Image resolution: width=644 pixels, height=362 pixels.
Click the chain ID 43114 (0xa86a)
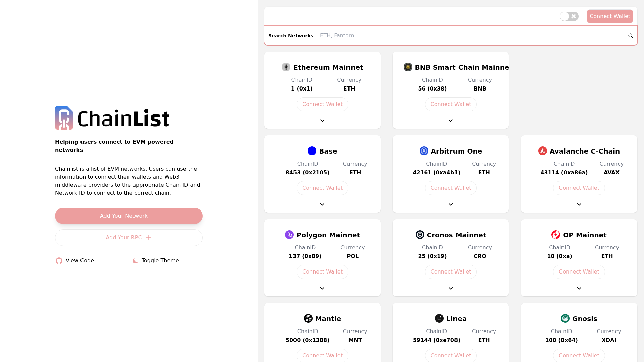click(x=564, y=173)
